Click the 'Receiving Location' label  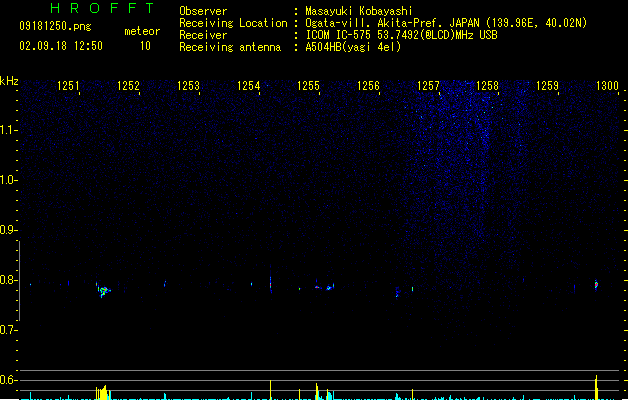(233, 23)
